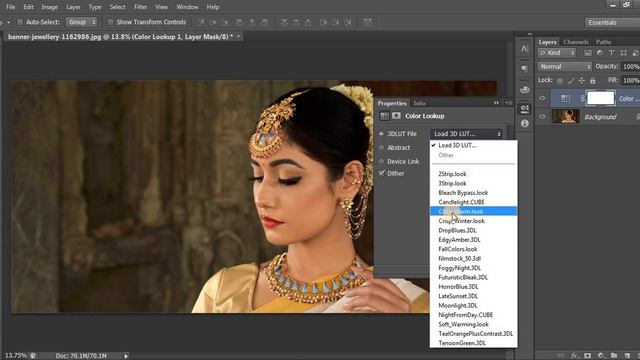Create a new group folder icon
The image size is (640, 360).
point(614,356)
